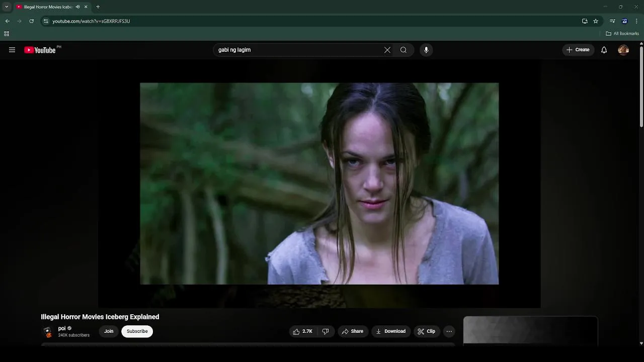Open poi channel avatar

coord(48,331)
